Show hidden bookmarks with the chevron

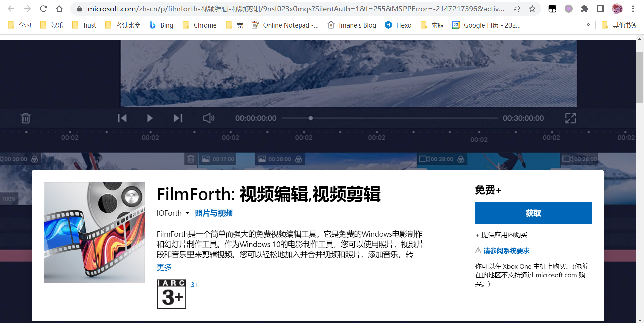(x=588, y=25)
